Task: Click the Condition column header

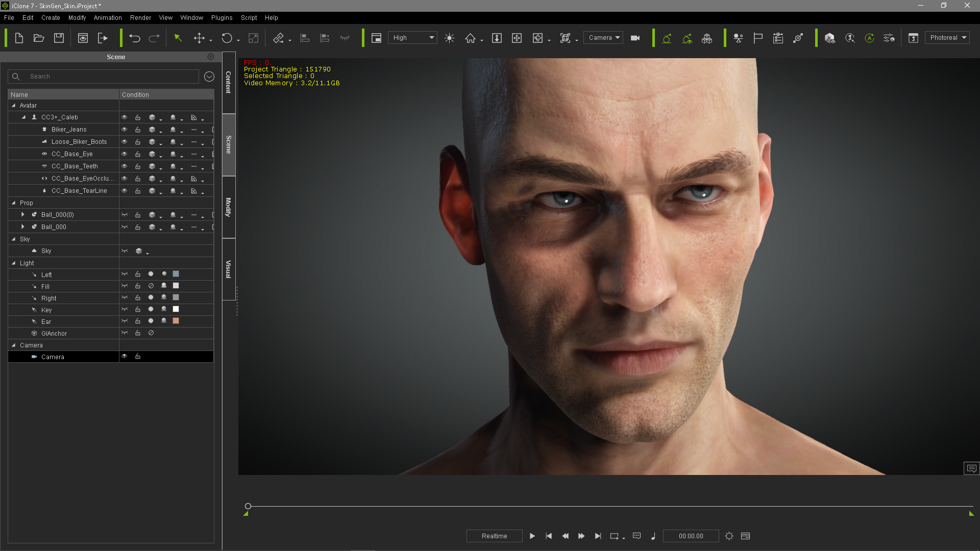Action: click(x=166, y=94)
